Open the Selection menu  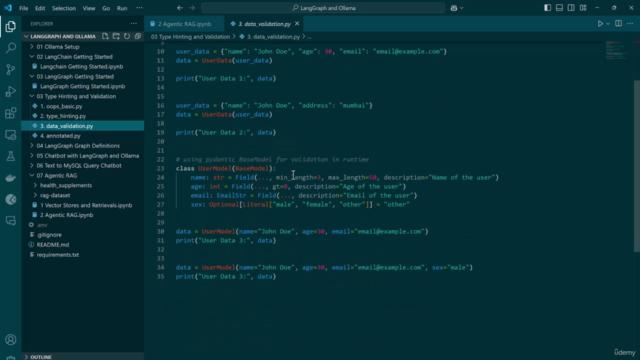click(x=64, y=8)
